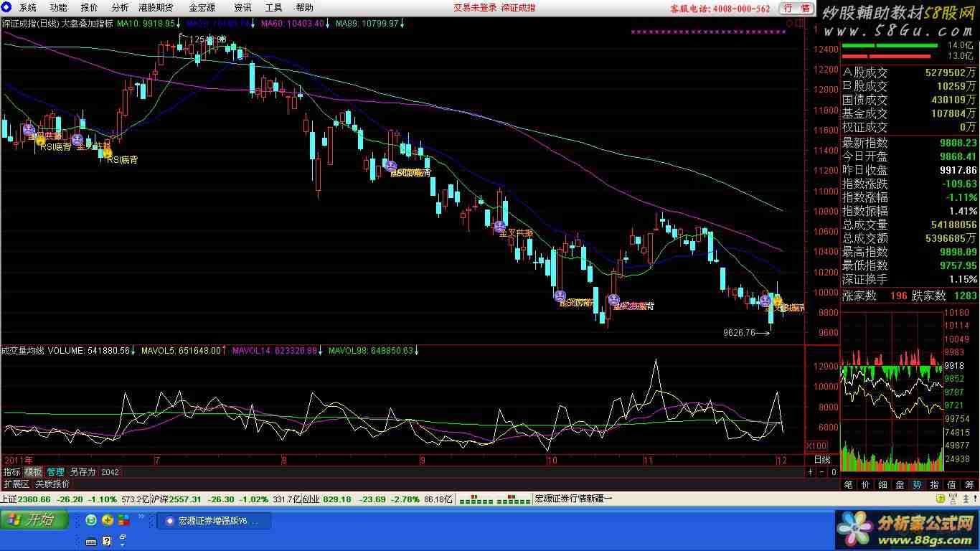Click the yellow round icon in status bar
The height and width of the screenshot is (551, 980).
point(940,499)
